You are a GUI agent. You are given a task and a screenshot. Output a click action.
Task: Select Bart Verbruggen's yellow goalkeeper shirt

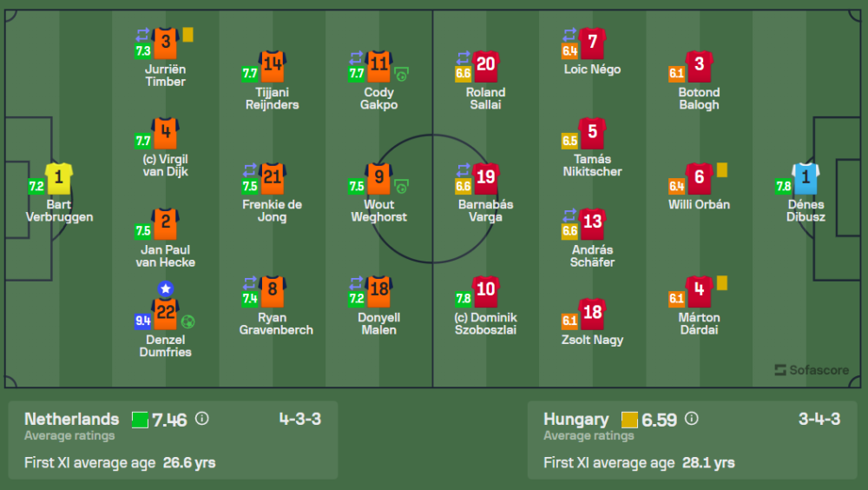59,178
